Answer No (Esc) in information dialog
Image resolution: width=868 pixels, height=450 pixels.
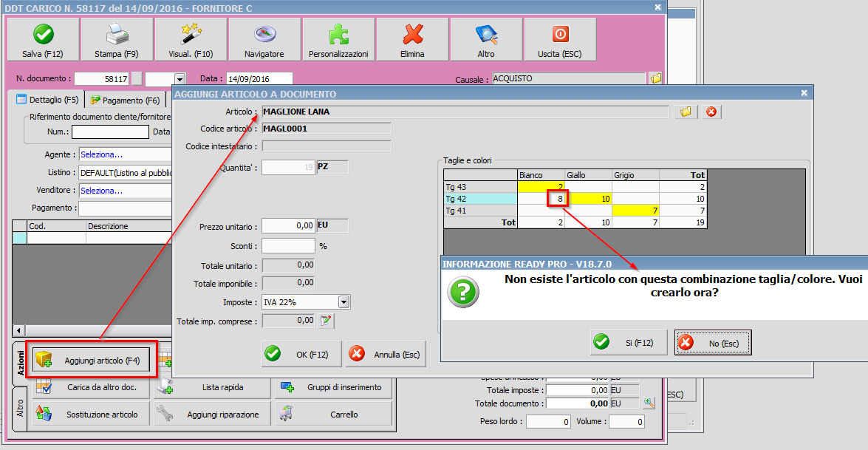click(x=713, y=343)
